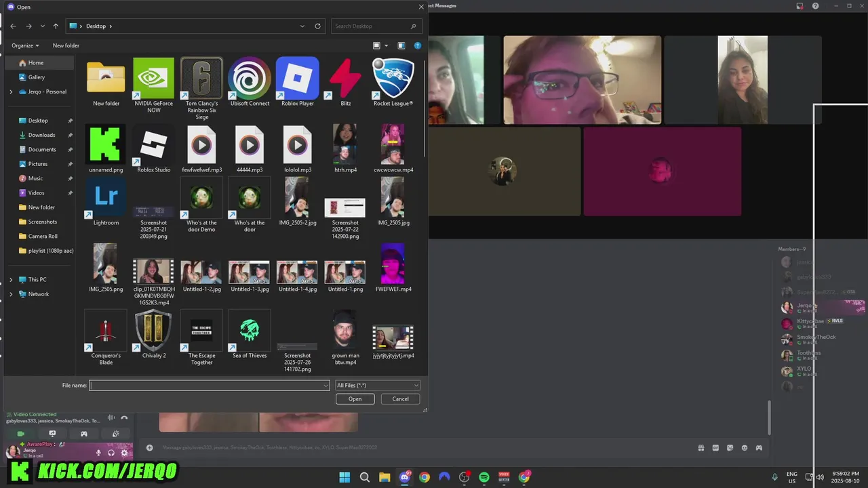Toggle Discord noise suppression

click(111, 418)
